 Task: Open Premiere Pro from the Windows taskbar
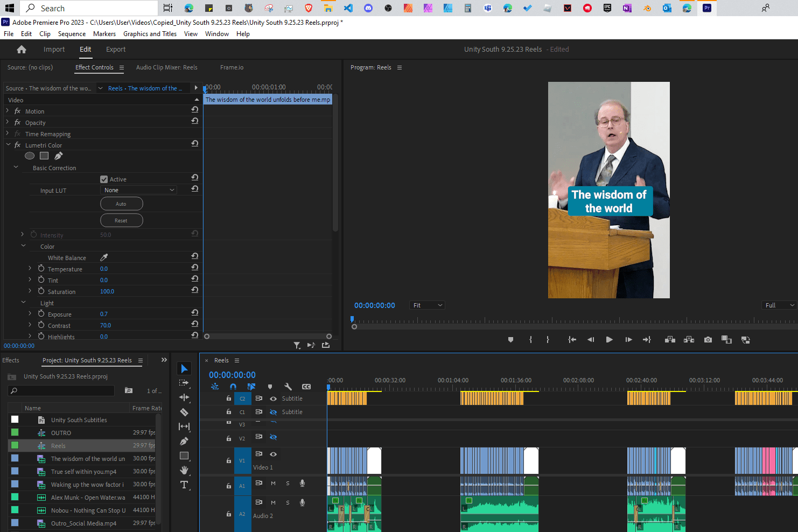[x=707, y=8]
